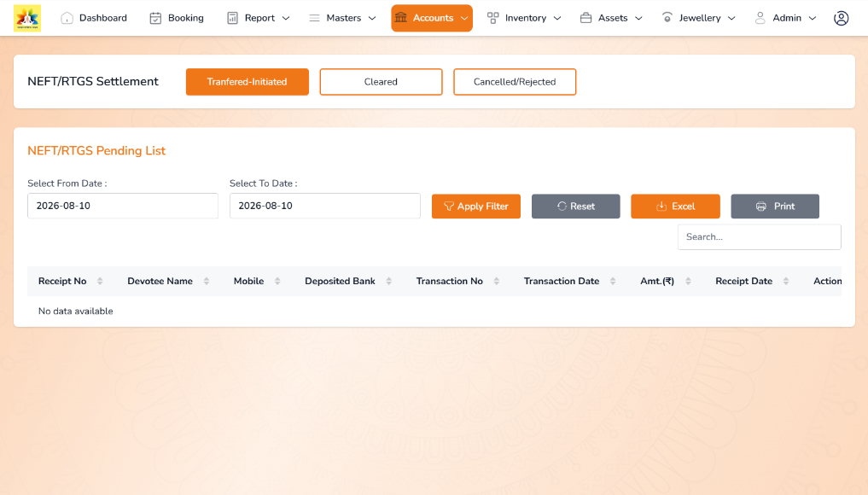This screenshot has width=868, height=495.
Task: Expand the Jewellery menu chevron
Action: (x=731, y=18)
